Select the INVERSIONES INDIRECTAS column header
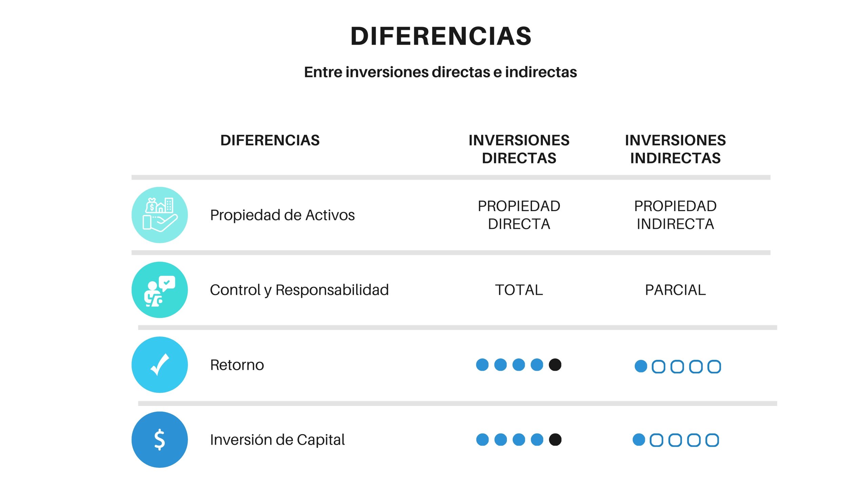This screenshot has height=488, width=868. click(x=675, y=149)
